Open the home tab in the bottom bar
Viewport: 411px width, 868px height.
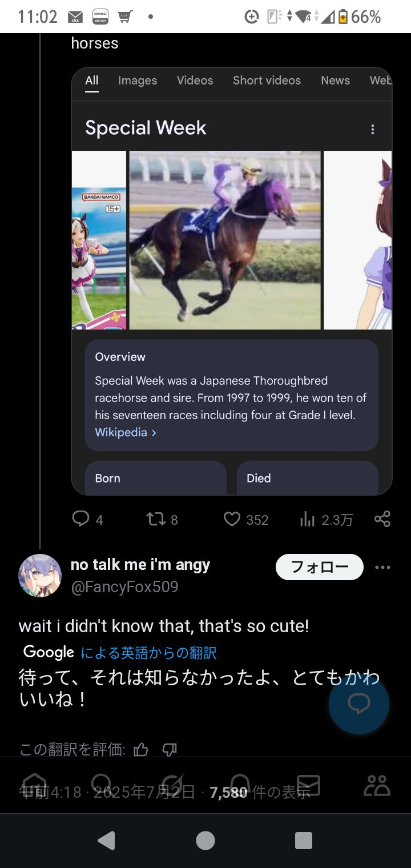point(34,785)
